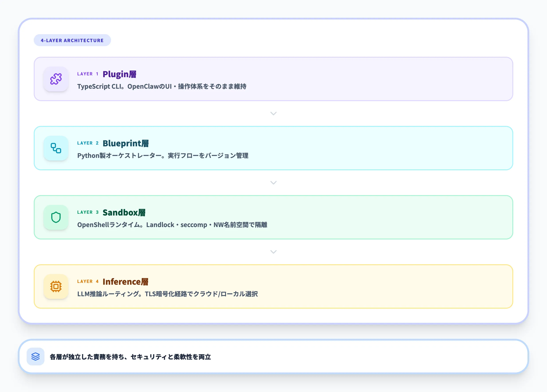The height and width of the screenshot is (392, 547).
Task: Select the footer note about layer independence
Action: click(x=130, y=357)
